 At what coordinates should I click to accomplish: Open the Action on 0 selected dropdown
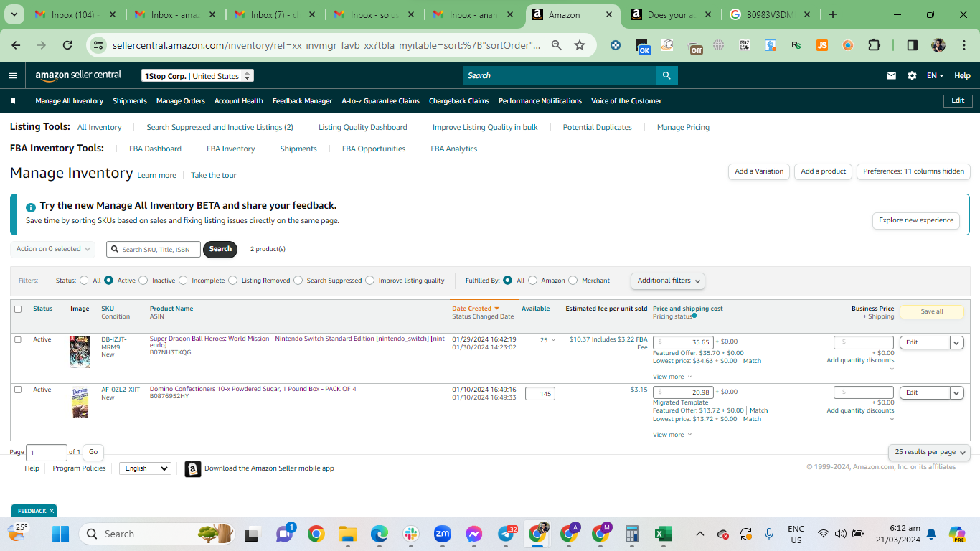(53, 249)
